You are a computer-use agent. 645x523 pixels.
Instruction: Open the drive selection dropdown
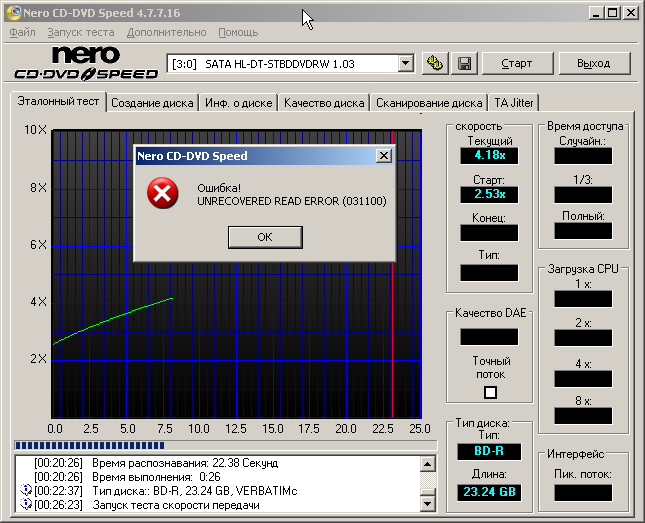pos(406,64)
